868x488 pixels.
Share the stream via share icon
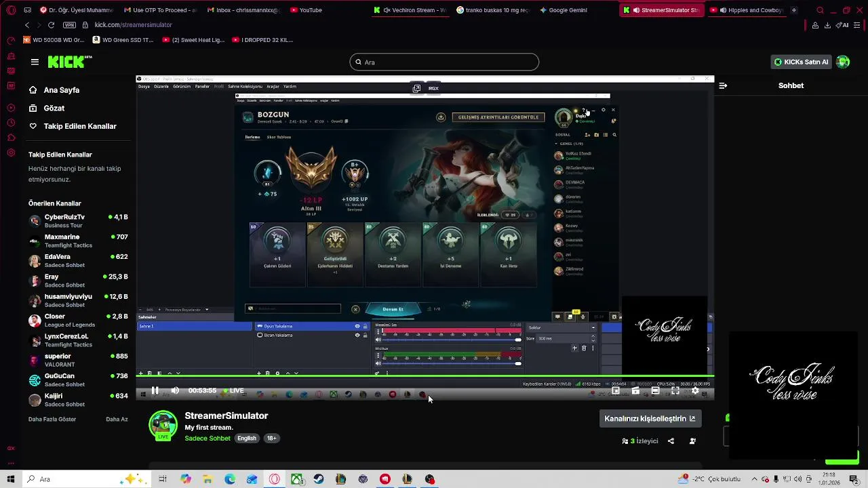671,441
